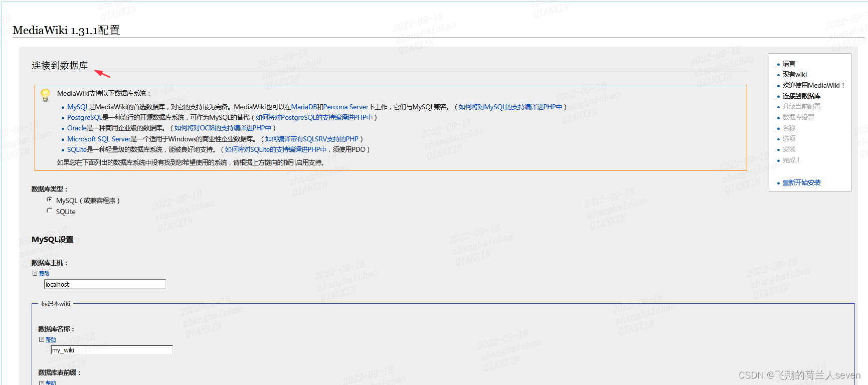Click the light bulb tip icon

[46, 95]
